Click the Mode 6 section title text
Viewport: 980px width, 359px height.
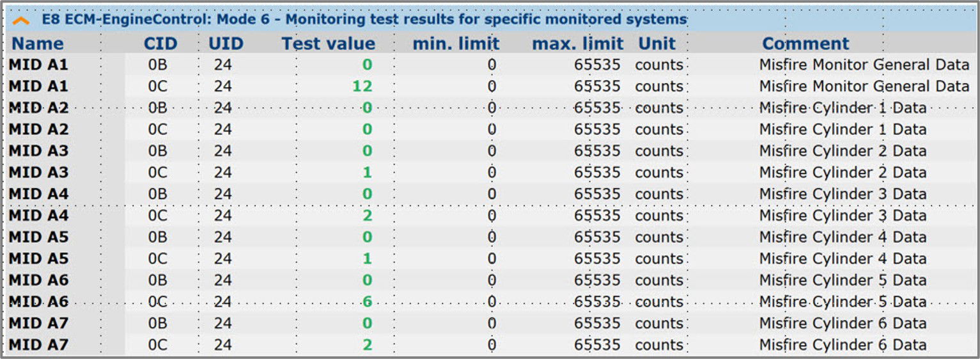(x=364, y=19)
